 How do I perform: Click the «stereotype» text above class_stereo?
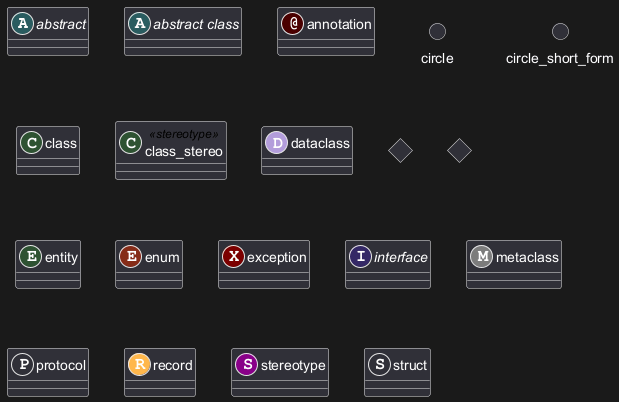pyautogui.click(x=184, y=134)
